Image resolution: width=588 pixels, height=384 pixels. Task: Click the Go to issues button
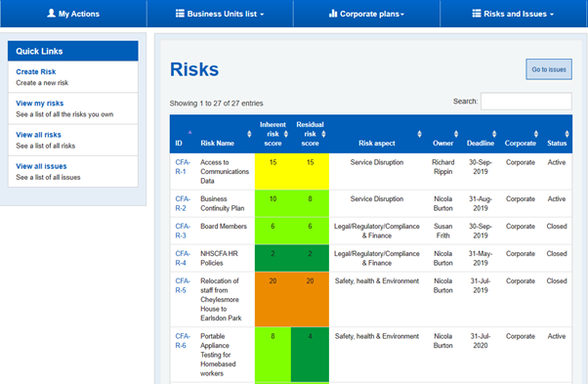pos(549,69)
